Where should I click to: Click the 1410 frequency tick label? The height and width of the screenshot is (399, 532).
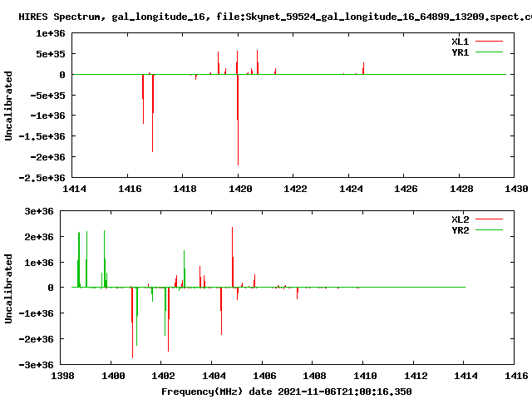(365, 376)
